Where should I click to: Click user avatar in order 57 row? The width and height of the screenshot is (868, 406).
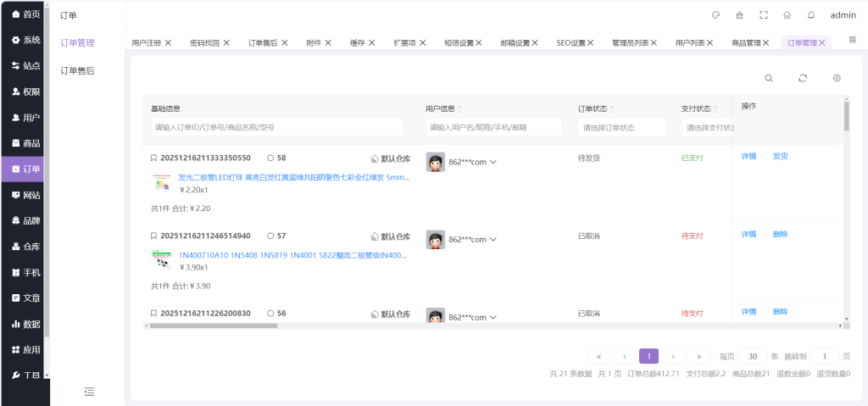[x=435, y=239]
